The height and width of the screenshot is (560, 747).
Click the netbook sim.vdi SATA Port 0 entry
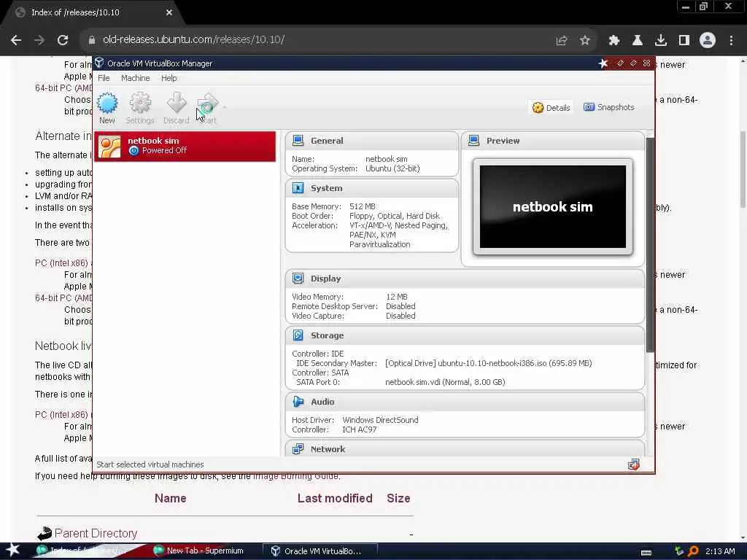pyautogui.click(x=445, y=382)
